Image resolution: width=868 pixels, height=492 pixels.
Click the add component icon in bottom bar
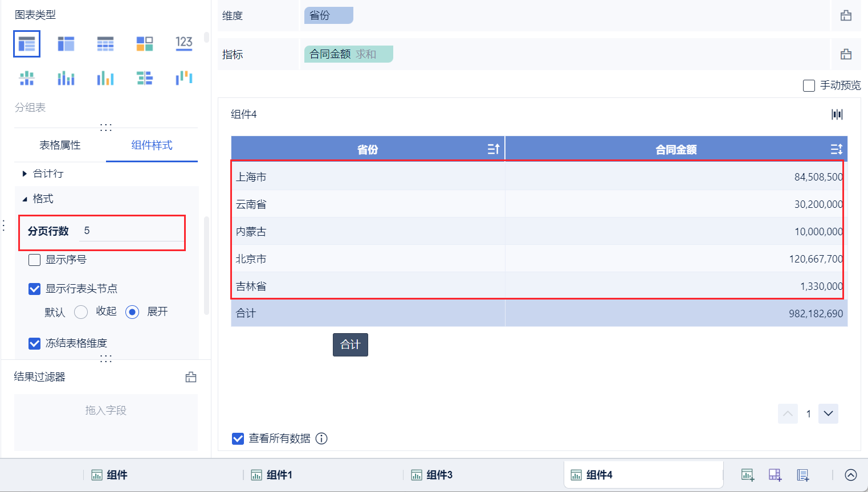click(747, 474)
